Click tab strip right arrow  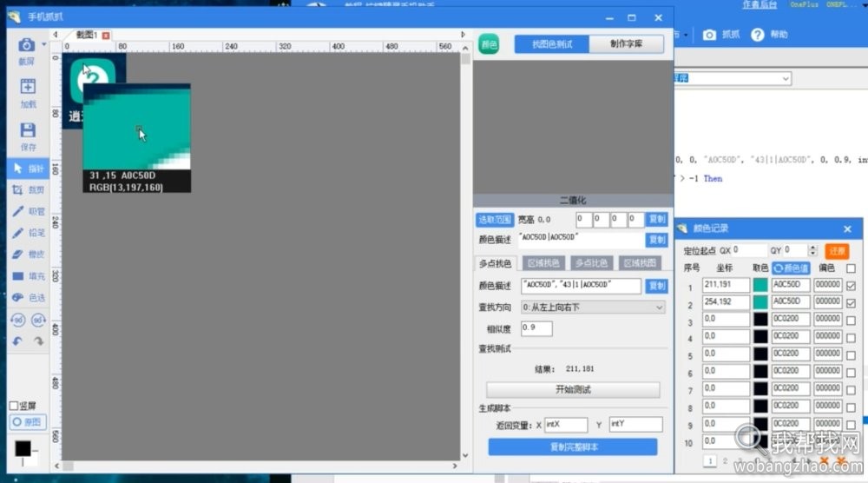click(x=464, y=35)
